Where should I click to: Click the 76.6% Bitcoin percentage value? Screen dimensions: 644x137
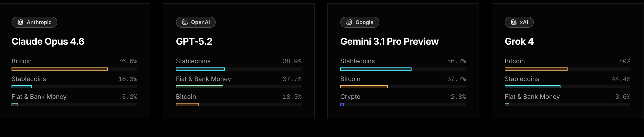pyautogui.click(x=128, y=61)
